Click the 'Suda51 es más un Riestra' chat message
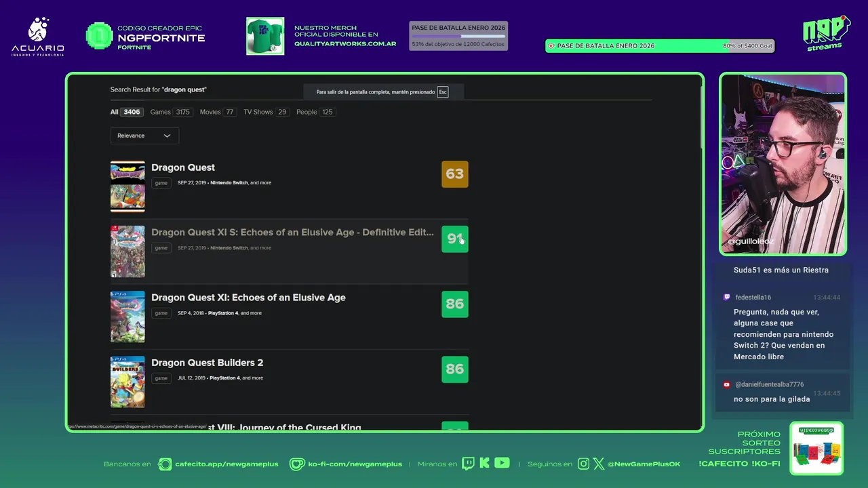Image resolution: width=868 pixels, height=488 pixels. (x=781, y=270)
